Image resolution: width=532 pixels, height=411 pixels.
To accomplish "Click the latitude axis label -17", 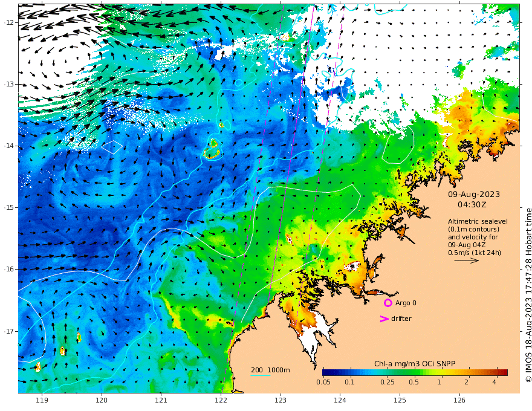I will point(9,331).
